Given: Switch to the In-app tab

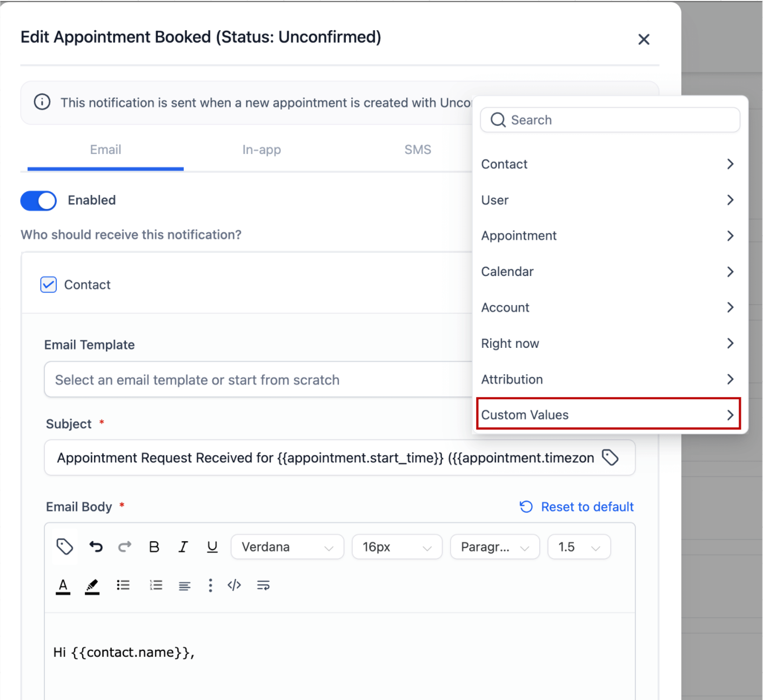Looking at the screenshot, I should click(x=262, y=150).
